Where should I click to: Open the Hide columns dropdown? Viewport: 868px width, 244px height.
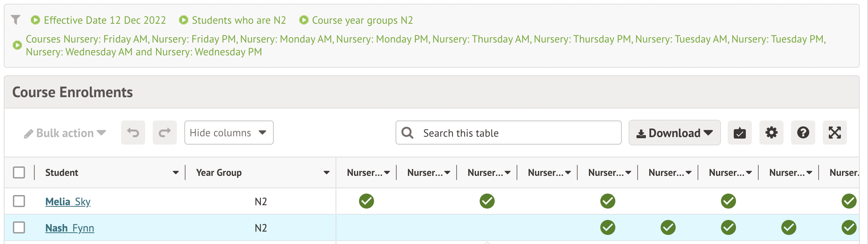(229, 133)
